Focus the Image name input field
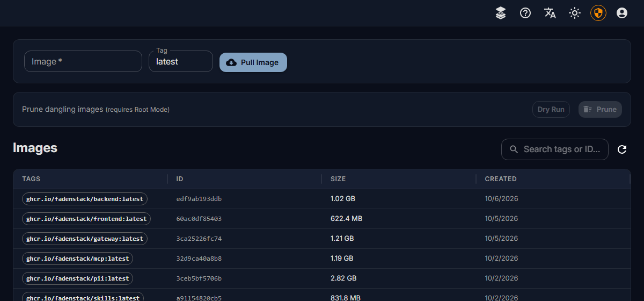This screenshot has width=644, height=301. pos(83,61)
